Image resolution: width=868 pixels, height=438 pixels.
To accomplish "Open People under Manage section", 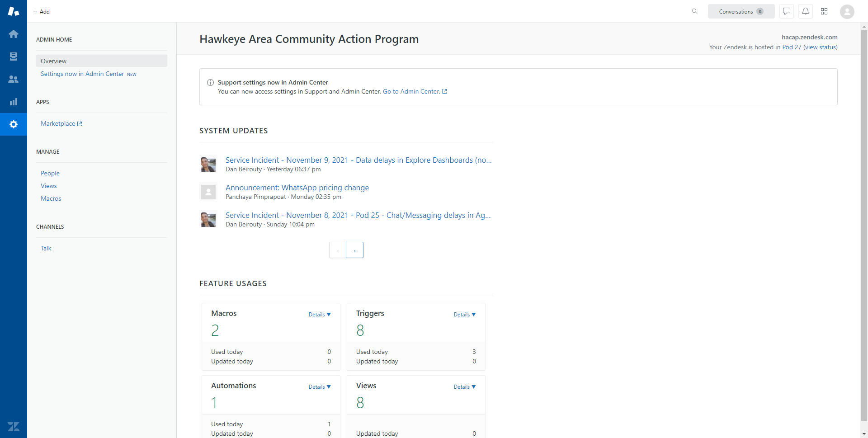I will click(50, 173).
